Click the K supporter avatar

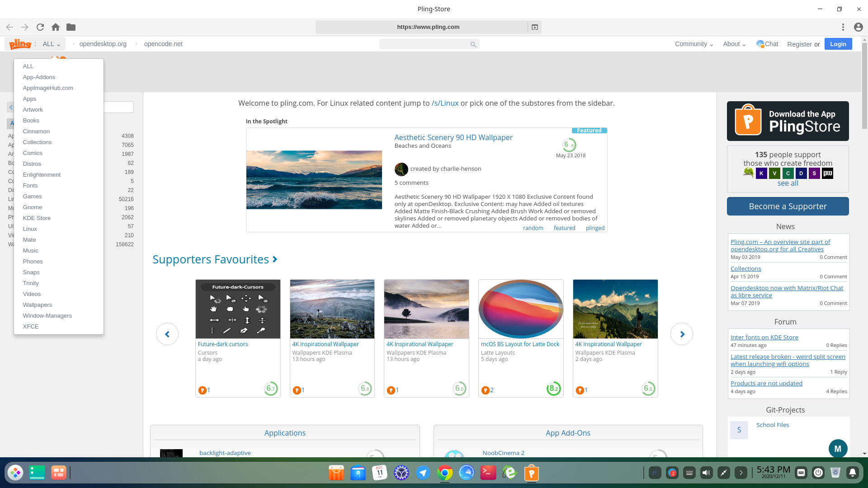coord(761,173)
